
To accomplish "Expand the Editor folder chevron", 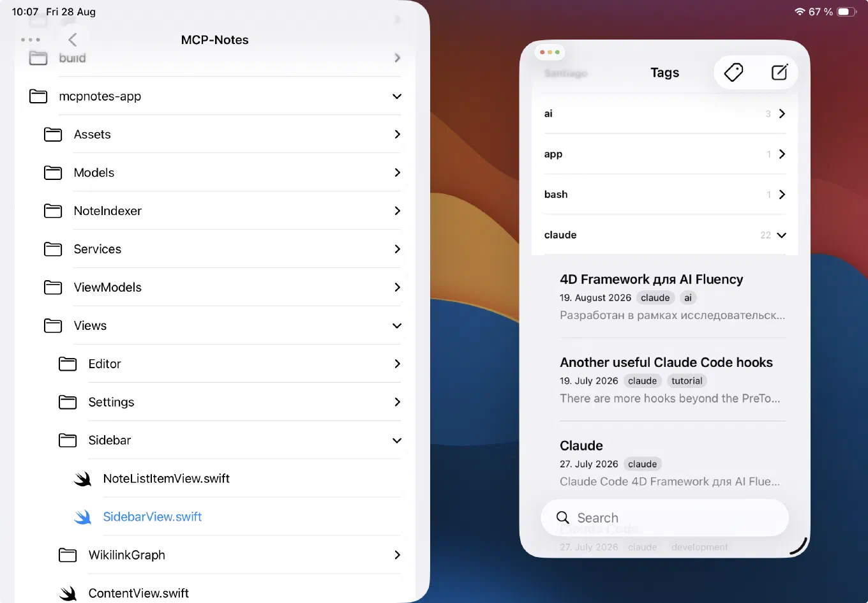I will point(397,364).
